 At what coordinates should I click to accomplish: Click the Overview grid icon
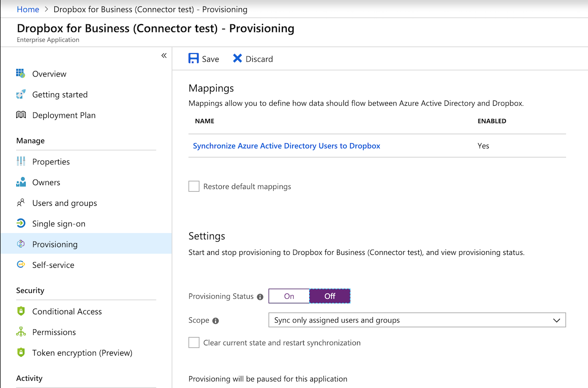click(21, 74)
